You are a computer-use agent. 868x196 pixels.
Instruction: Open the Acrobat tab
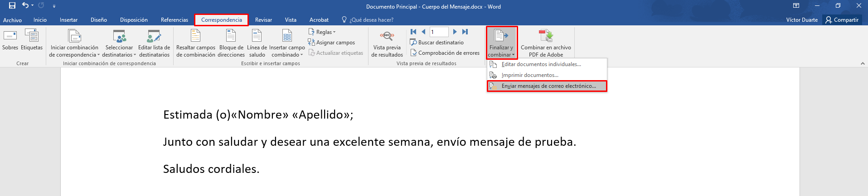(x=319, y=20)
